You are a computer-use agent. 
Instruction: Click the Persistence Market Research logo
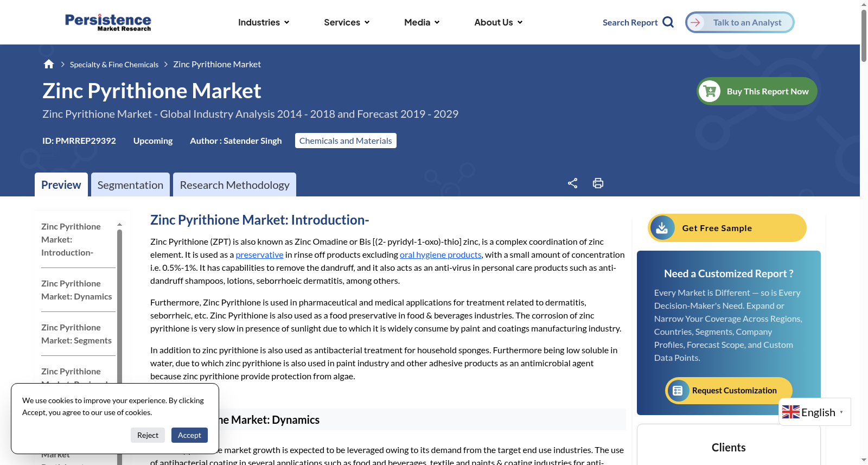(x=108, y=22)
